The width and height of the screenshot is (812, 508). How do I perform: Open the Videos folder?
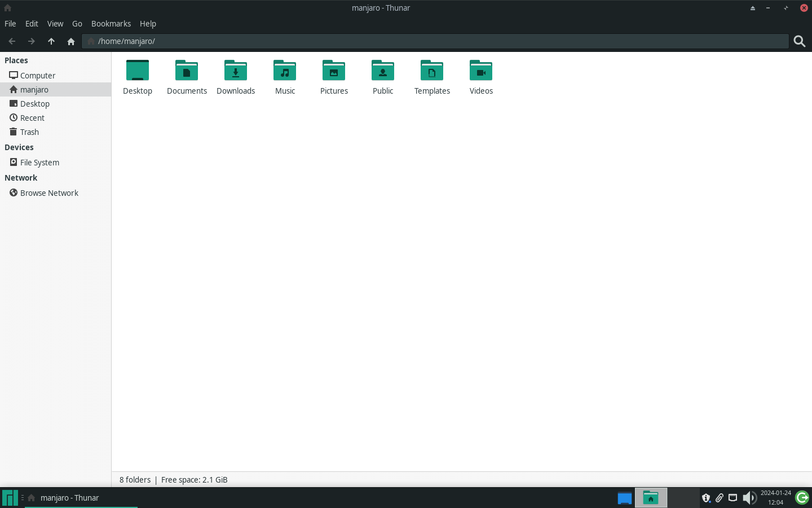tap(481, 76)
